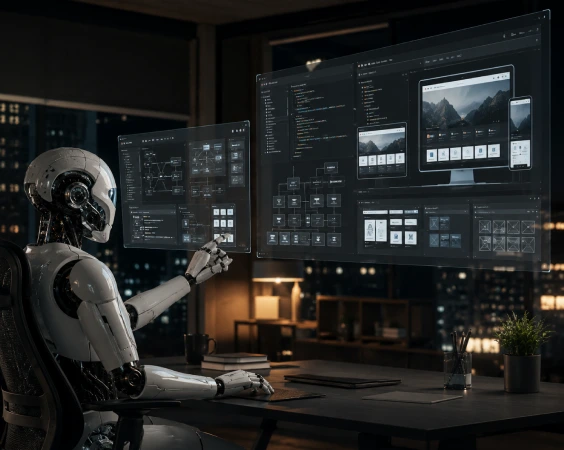The image size is (564, 450).
Task: Click the last wireframe placeholder in the bottom row
Action: click(528, 245)
